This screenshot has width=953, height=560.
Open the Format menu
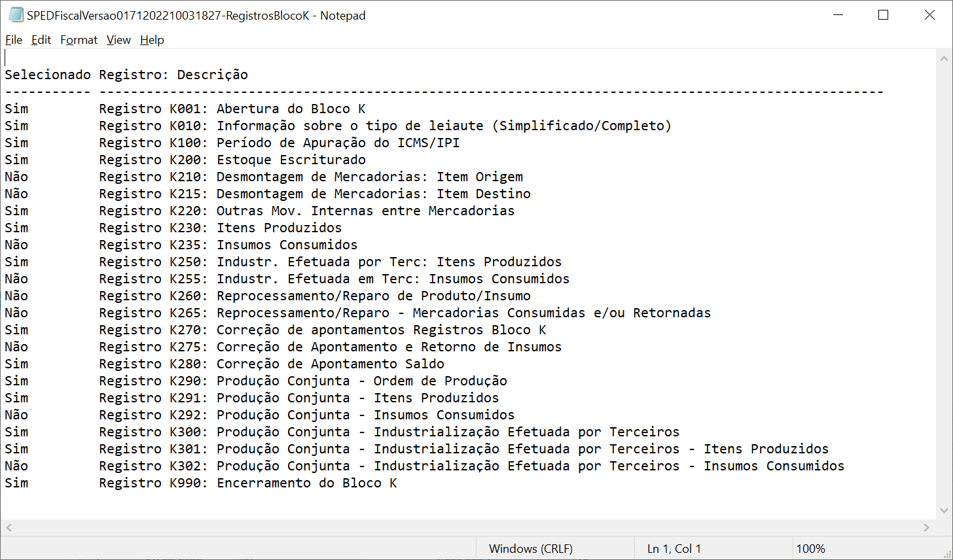[x=79, y=40]
